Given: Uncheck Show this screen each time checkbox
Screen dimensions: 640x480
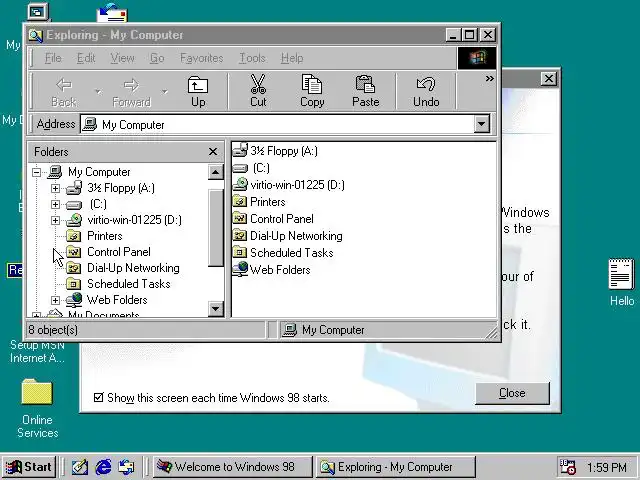Looking at the screenshot, I should (x=98, y=397).
